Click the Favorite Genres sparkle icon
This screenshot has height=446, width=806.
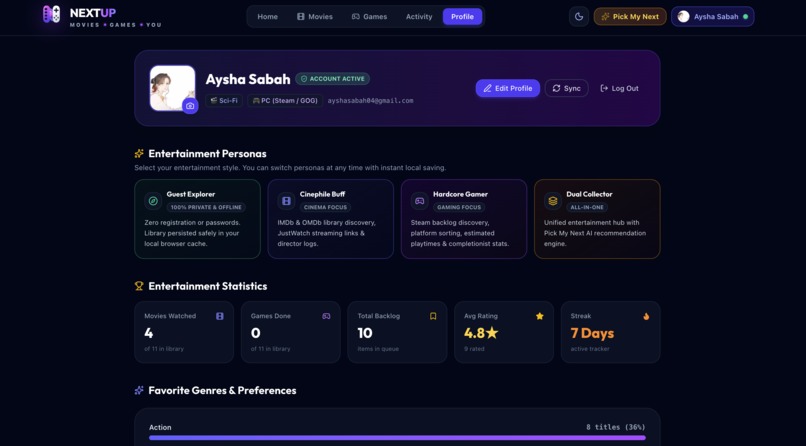(x=139, y=391)
